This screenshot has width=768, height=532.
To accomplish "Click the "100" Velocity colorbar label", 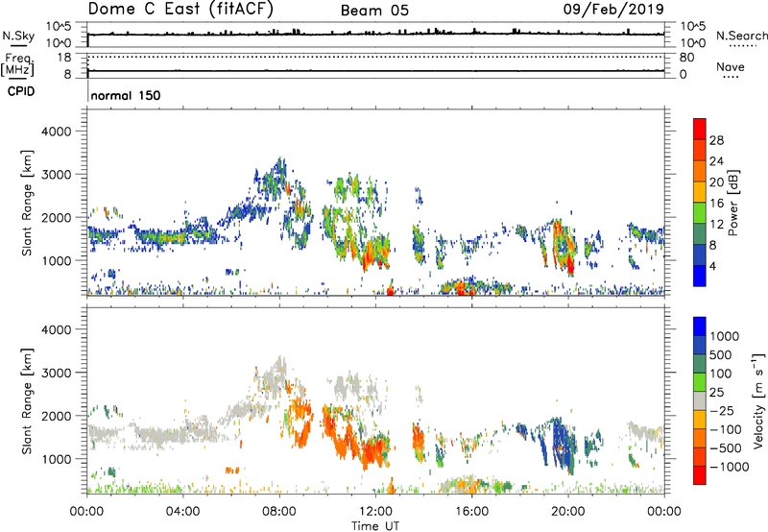I will [x=720, y=374].
